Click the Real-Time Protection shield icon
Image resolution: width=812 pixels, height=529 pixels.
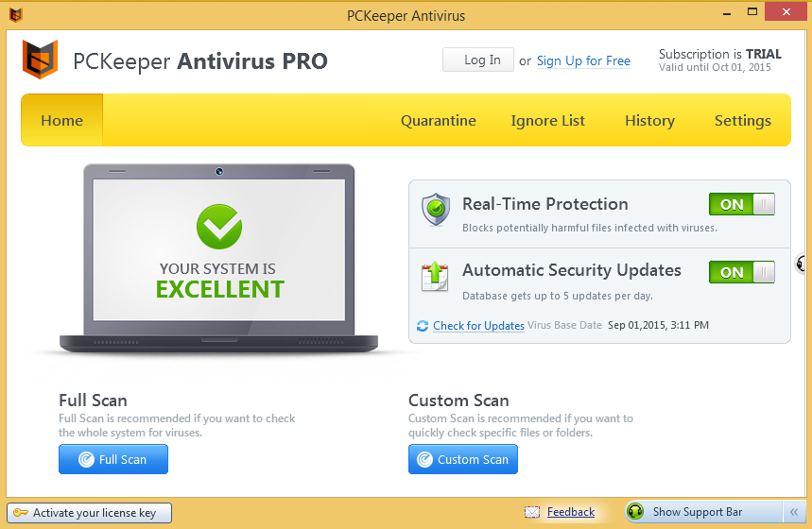pyautogui.click(x=436, y=210)
